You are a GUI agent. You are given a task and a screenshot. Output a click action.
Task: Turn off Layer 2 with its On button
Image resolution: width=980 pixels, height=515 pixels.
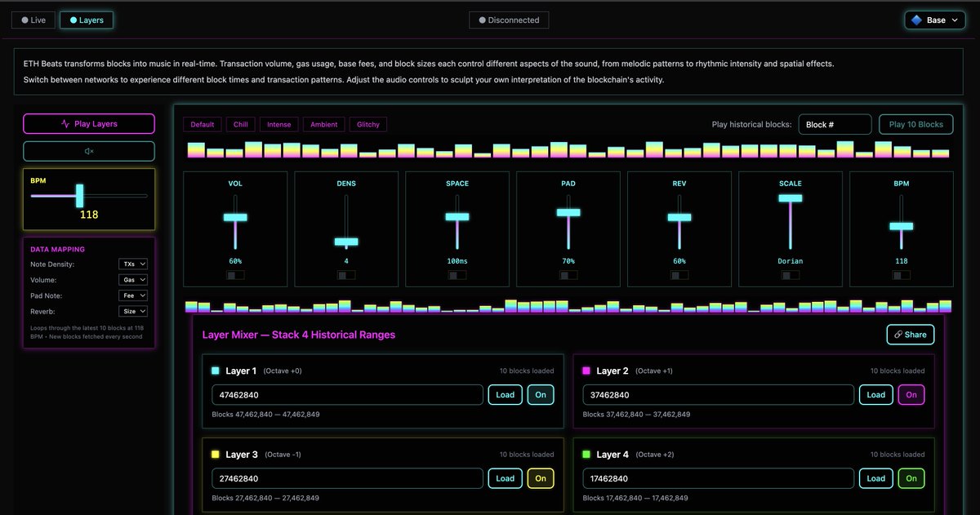click(x=911, y=395)
